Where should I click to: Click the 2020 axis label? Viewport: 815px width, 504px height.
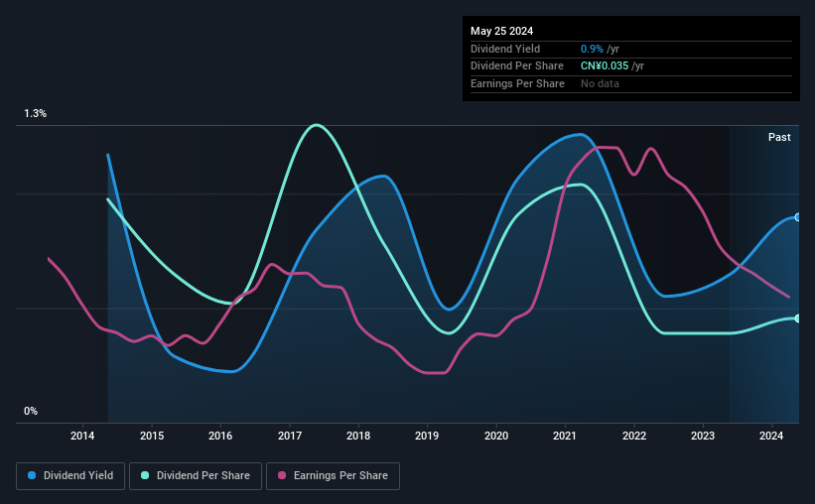[496, 436]
